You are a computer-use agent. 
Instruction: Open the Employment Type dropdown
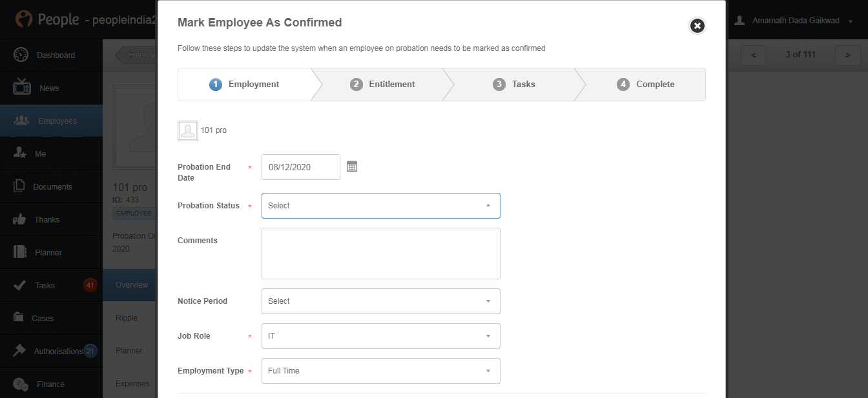point(380,371)
